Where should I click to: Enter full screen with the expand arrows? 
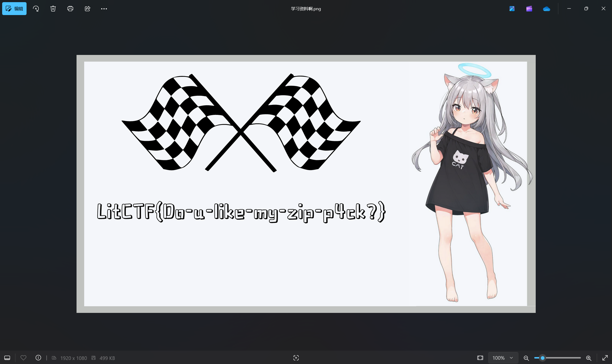click(x=605, y=358)
